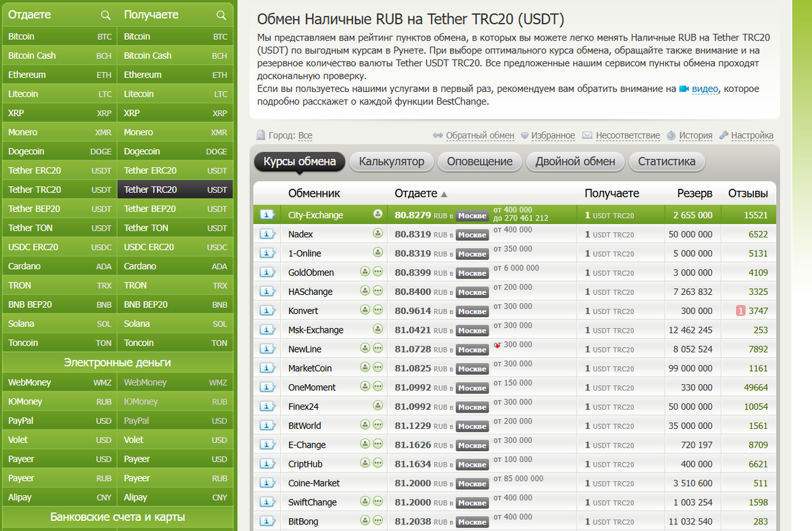Select WebMoney WMZ in the Отдаете column

60,383
